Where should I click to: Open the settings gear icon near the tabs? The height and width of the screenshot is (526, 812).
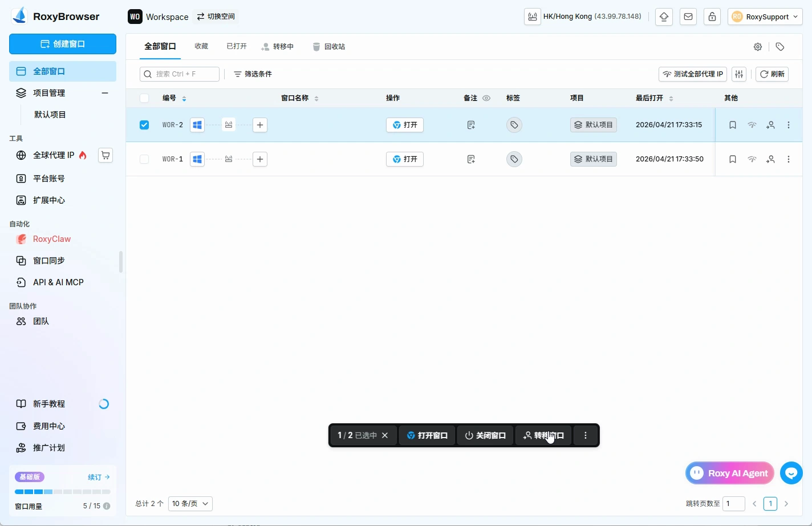[758, 47]
